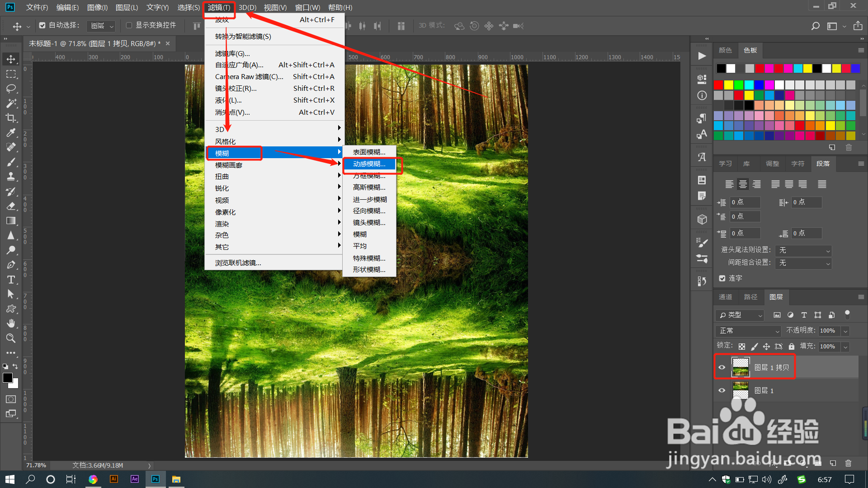The width and height of the screenshot is (868, 488).
Task: Expand the 避头尾法则设置 dropdown
Action: pos(803,250)
